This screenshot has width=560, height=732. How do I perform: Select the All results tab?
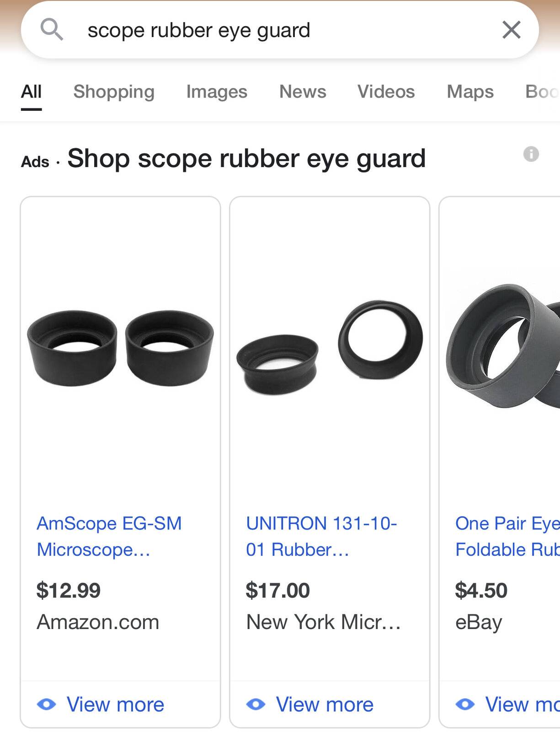coord(31,91)
